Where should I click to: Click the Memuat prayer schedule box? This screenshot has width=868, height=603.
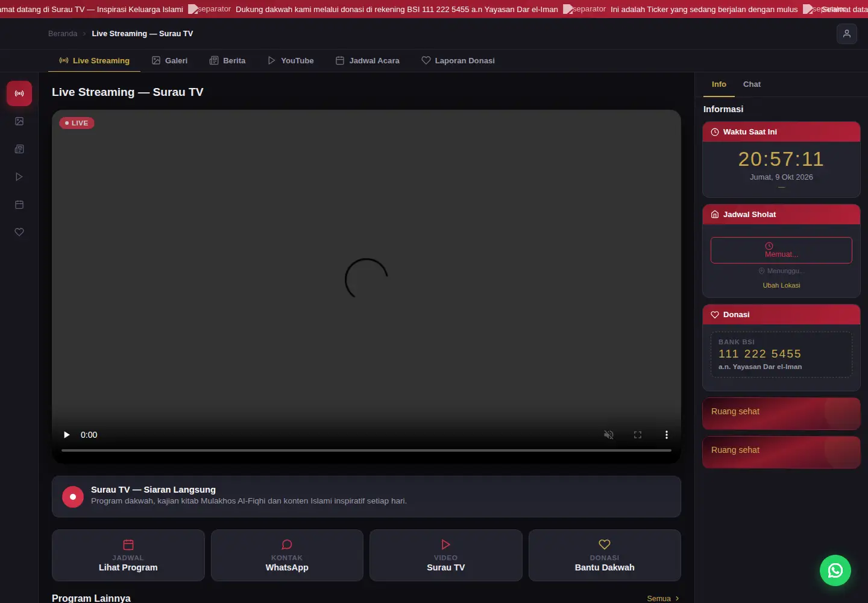pos(781,250)
